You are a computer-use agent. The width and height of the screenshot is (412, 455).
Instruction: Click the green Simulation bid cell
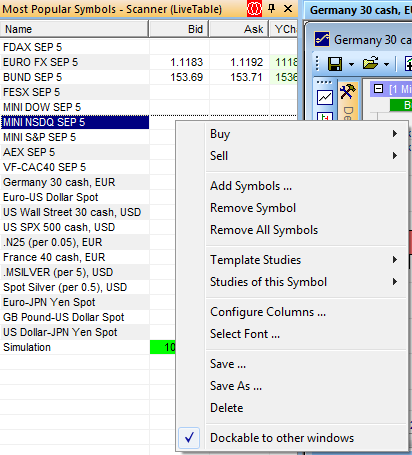pyautogui.click(x=163, y=347)
